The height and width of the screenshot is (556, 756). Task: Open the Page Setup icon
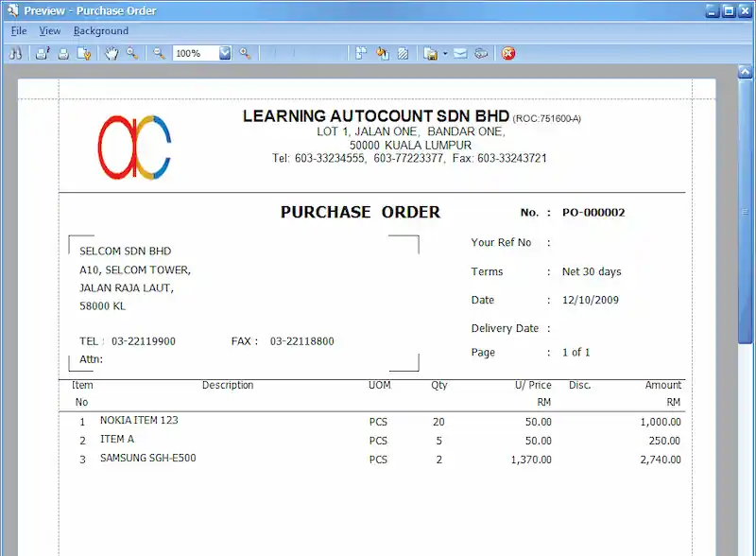[x=84, y=53]
